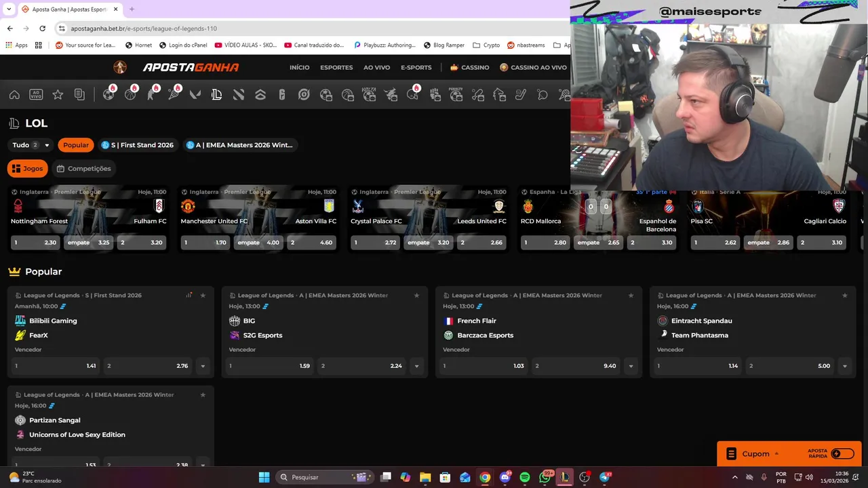This screenshot has height=488, width=868.
Task: Open the Crypto bookmarks folder
Action: (x=486, y=45)
